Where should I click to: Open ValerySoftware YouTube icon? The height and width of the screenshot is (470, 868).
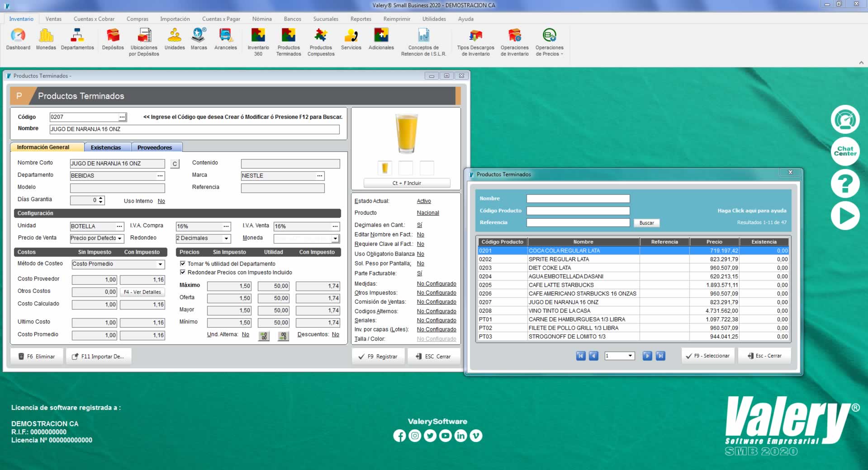446,436
